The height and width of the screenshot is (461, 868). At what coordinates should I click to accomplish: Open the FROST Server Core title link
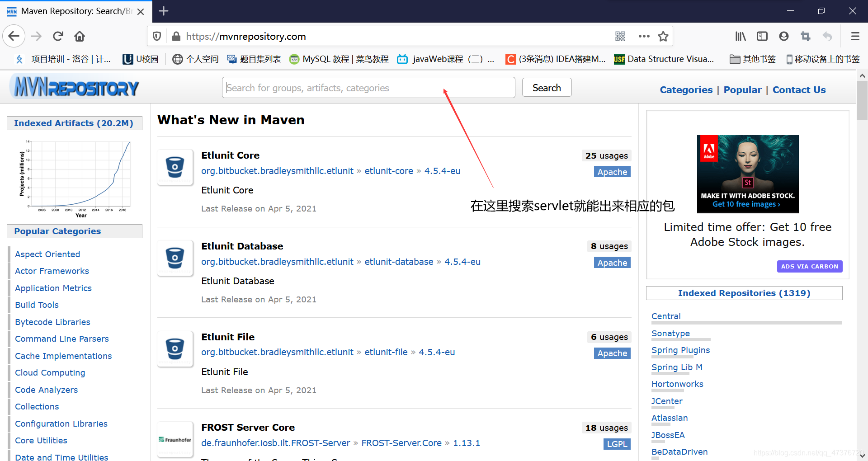(x=248, y=427)
